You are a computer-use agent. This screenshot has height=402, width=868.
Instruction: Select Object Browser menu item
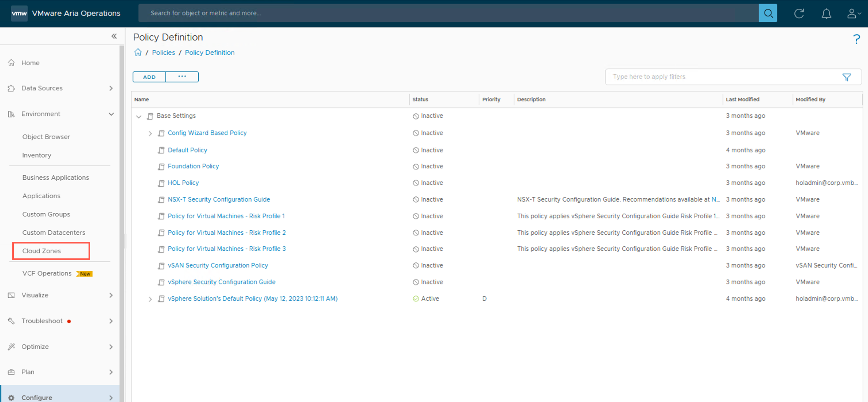click(46, 137)
